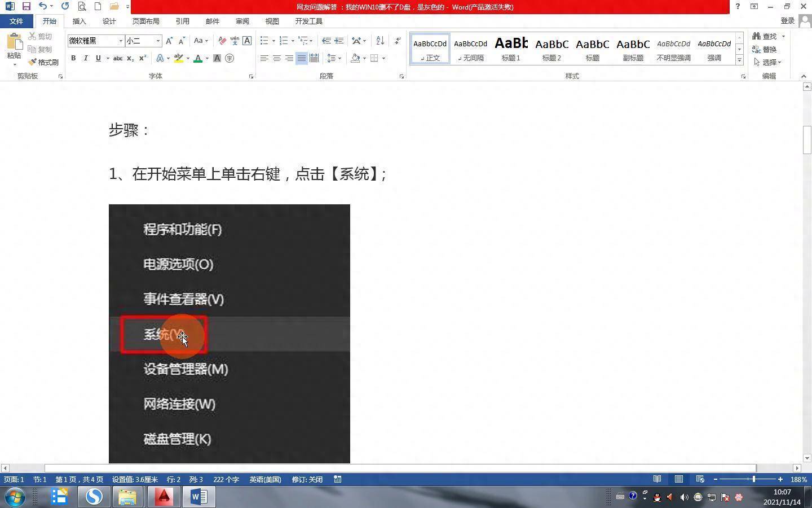This screenshot has height=508, width=812.
Task: Toggle strikethrough formatting
Action: coord(118,58)
